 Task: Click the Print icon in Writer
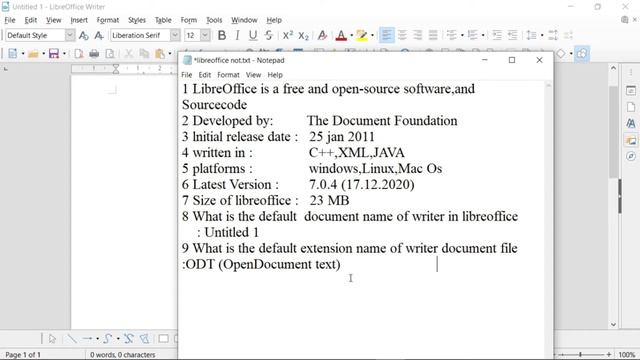94,53
